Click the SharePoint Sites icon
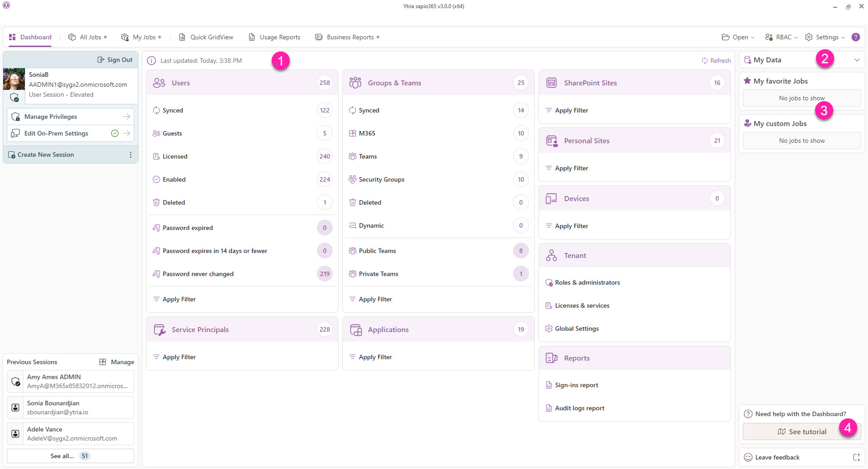Screen dimensions: 868x469 click(x=552, y=83)
